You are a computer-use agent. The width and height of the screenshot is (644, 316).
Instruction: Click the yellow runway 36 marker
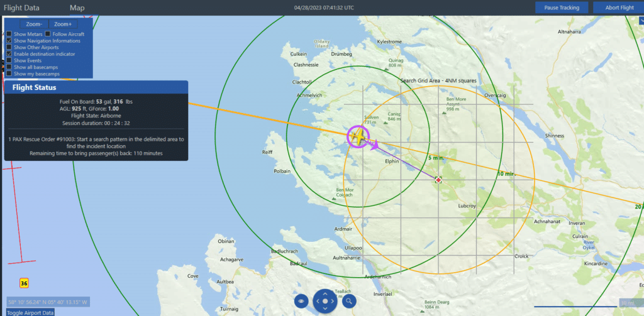click(24, 283)
